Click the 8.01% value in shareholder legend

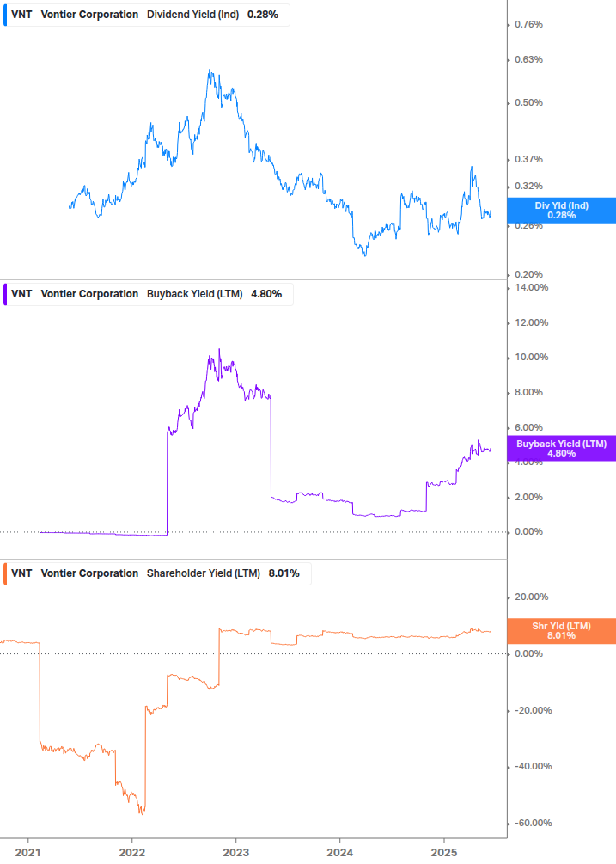(x=284, y=573)
